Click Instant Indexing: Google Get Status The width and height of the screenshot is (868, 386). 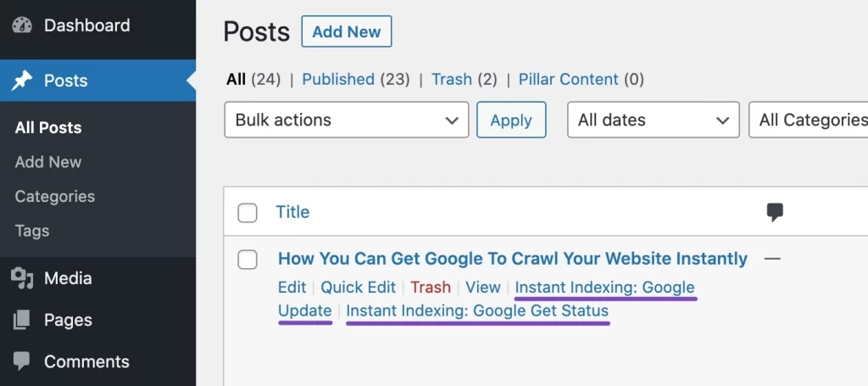click(477, 310)
